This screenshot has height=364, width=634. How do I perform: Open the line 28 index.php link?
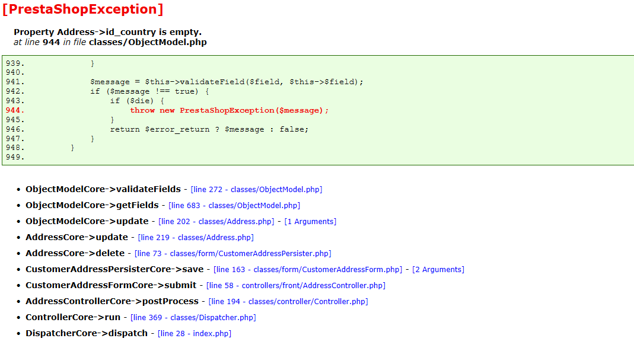point(195,334)
